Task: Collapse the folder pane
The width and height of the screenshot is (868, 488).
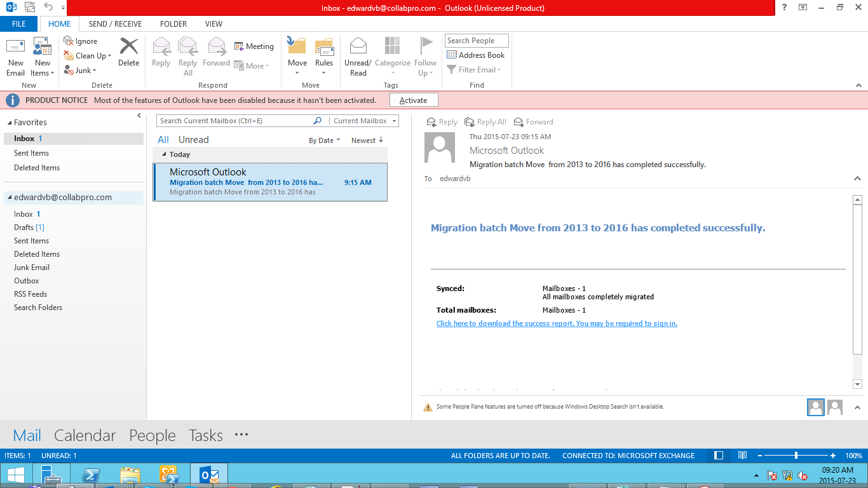Action: (x=139, y=116)
